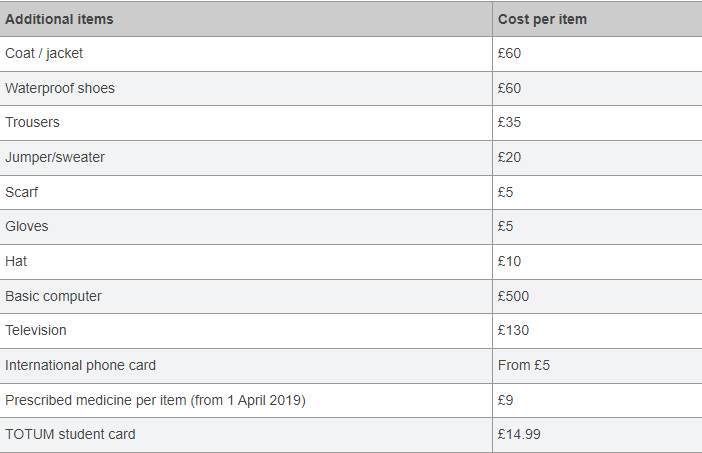Select the £500 cost value

click(x=513, y=296)
